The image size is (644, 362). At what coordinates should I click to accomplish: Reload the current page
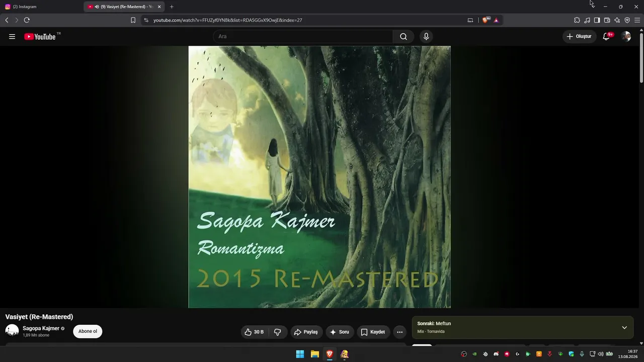tap(27, 20)
